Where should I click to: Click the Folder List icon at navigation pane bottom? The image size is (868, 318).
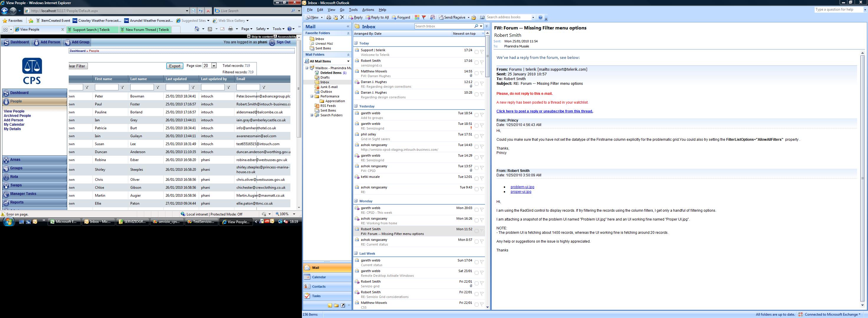tap(336, 305)
